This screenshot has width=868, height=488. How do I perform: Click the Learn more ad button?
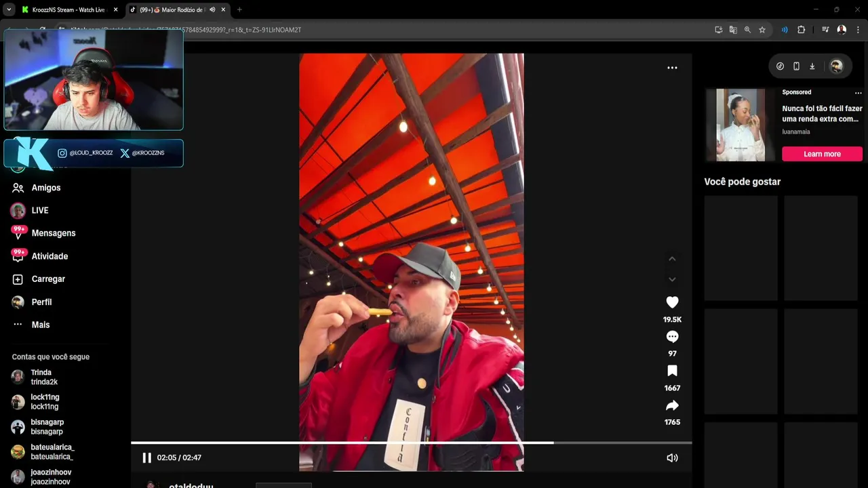[x=822, y=154]
